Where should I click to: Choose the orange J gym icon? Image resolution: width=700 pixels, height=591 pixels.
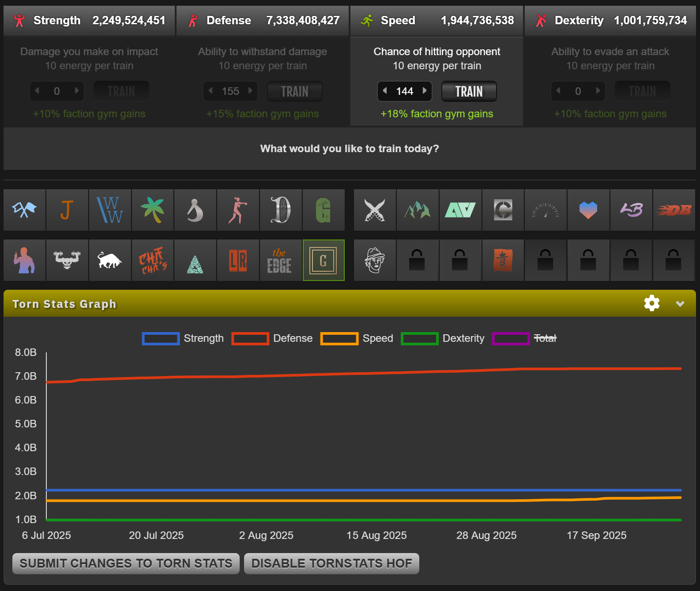pyautogui.click(x=67, y=210)
